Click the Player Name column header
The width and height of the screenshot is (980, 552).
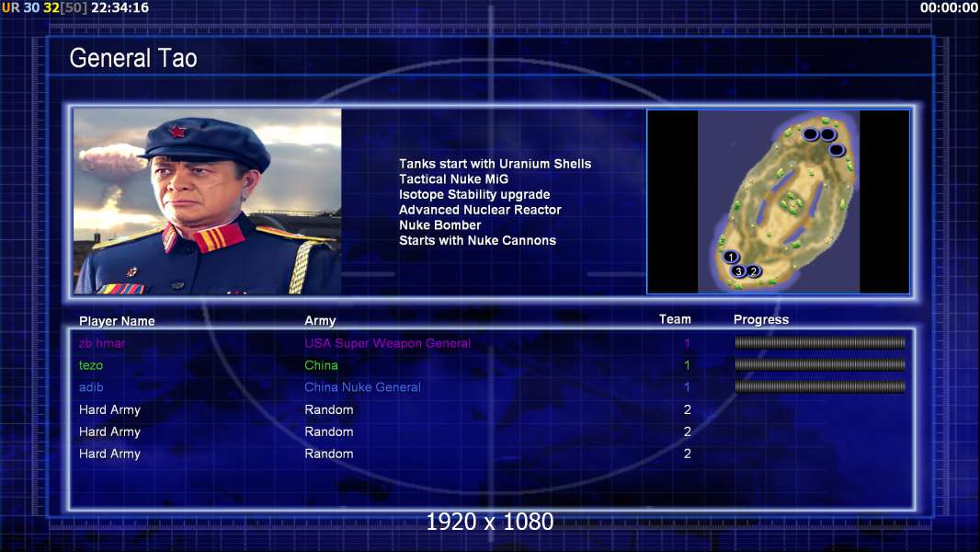point(117,321)
